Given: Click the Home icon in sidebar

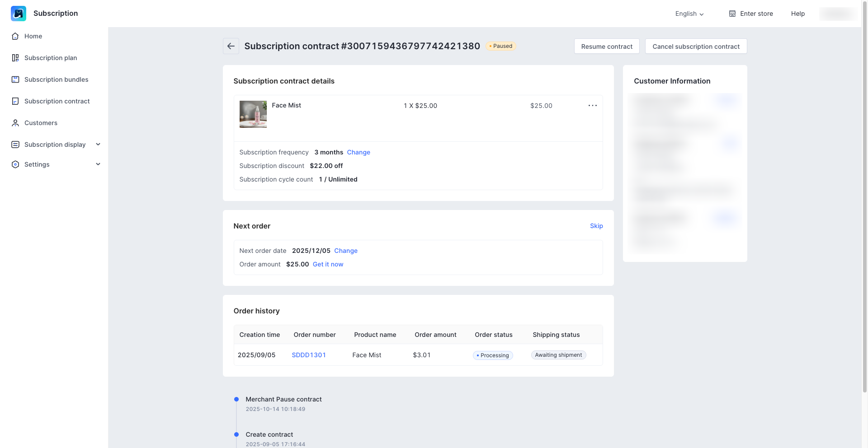Looking at the screenshot, I should coord(15,36).
